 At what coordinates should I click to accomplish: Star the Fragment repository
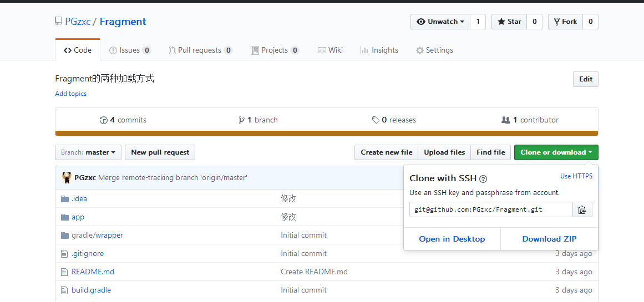pyautogui.click(x=509, y=22)
